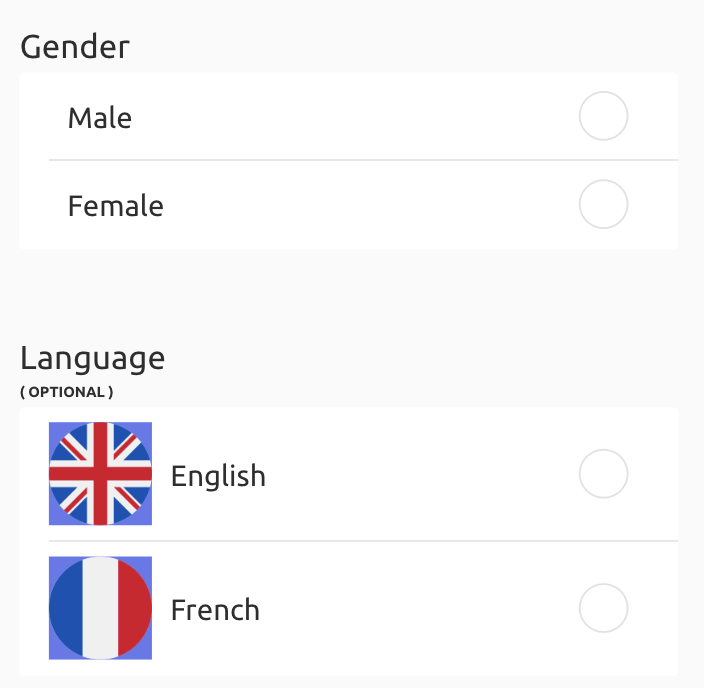Click the "Female" text label

click(115, 206)
